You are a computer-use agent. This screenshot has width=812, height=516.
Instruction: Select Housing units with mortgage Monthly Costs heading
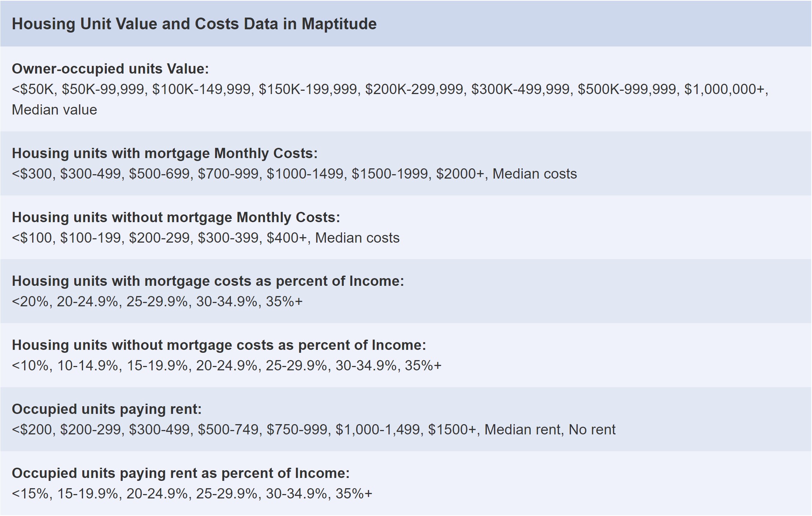tap(165, 153)
